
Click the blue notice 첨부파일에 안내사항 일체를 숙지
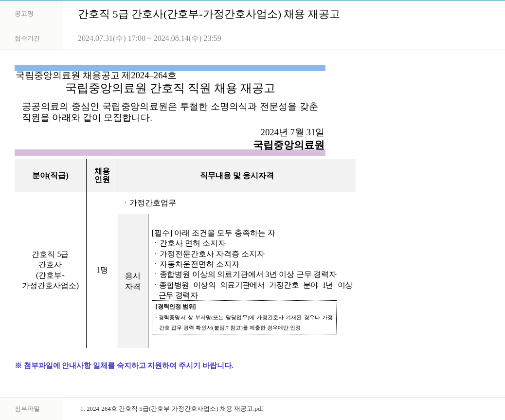click(x=124, y=365)
